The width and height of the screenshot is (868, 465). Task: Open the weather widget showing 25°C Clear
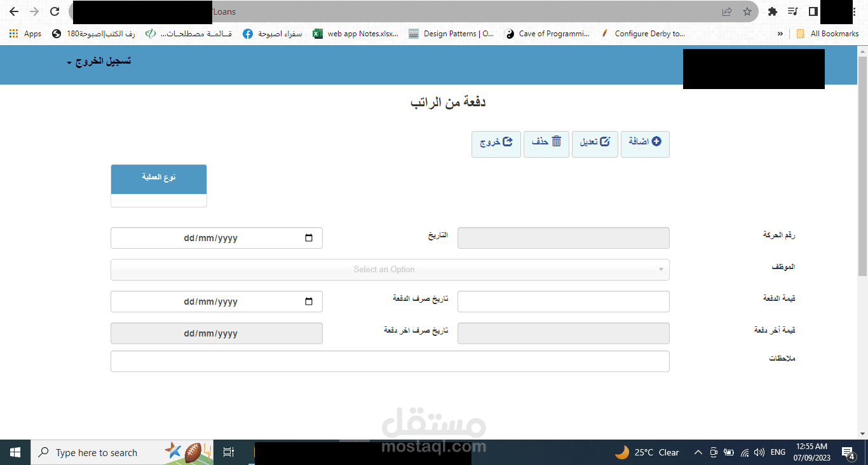[647, 452]
